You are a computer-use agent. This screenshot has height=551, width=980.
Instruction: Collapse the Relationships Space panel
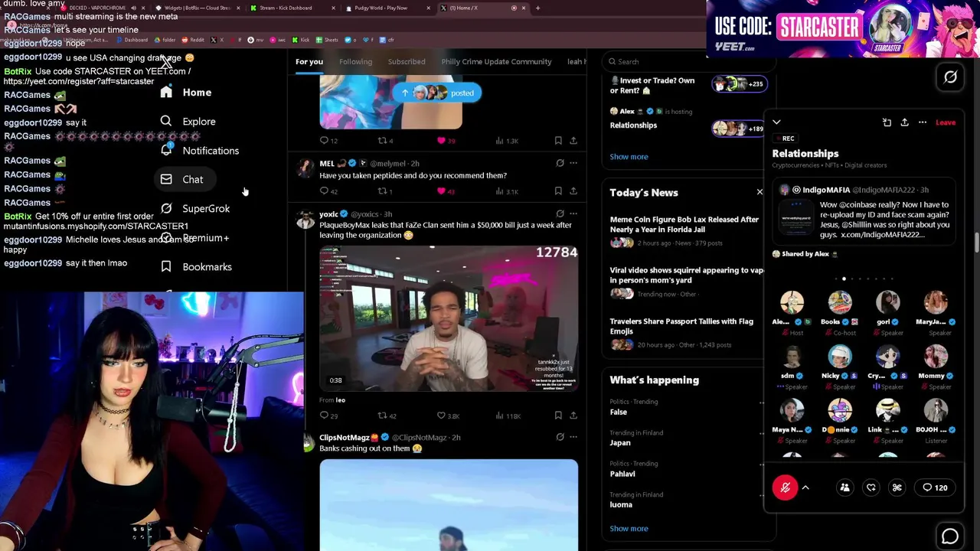776,122
